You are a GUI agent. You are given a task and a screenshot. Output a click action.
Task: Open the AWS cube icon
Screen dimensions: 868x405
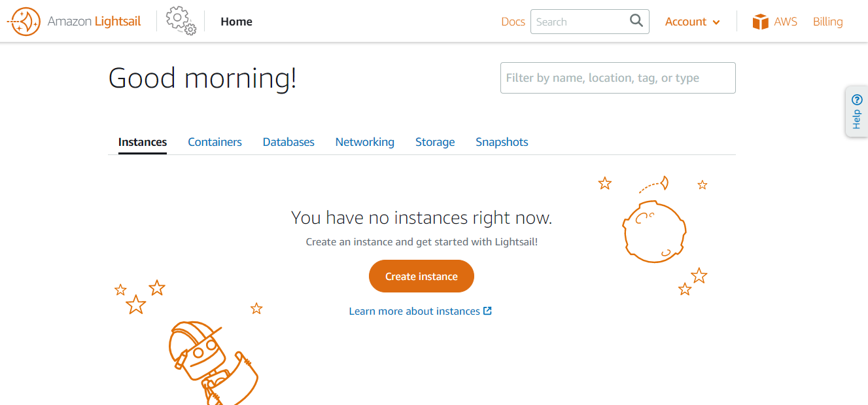coord(760,22)
